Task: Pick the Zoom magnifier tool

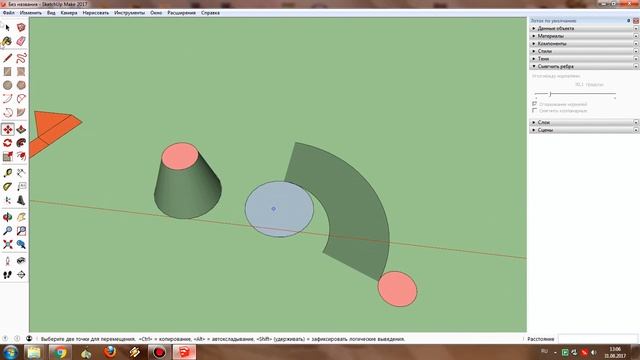Action: pyautogui.click(x=7, y=231)
